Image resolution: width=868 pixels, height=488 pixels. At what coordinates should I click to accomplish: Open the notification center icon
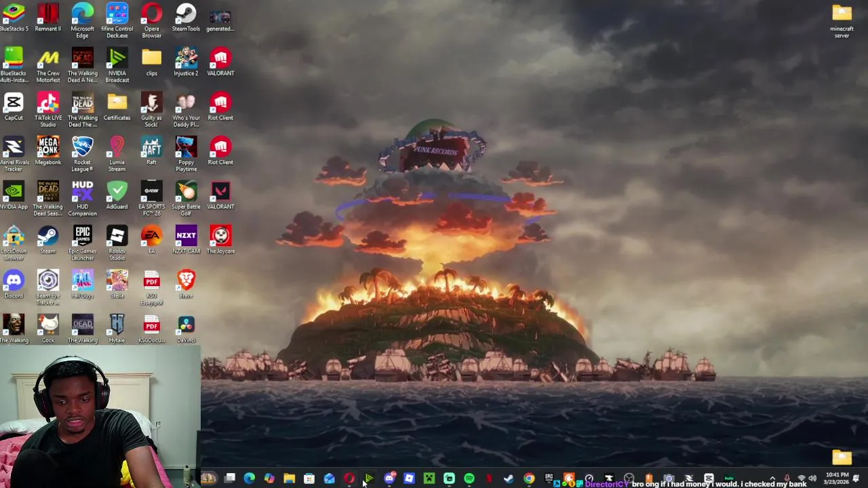856,479
